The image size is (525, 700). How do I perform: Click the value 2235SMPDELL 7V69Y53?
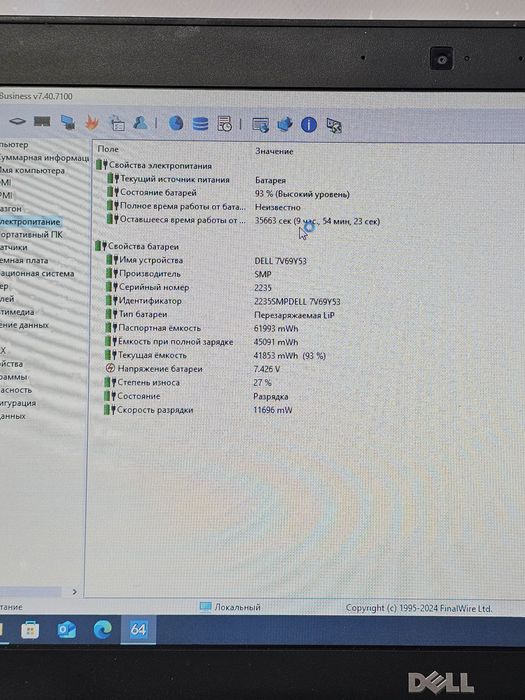tap(297, 302)
